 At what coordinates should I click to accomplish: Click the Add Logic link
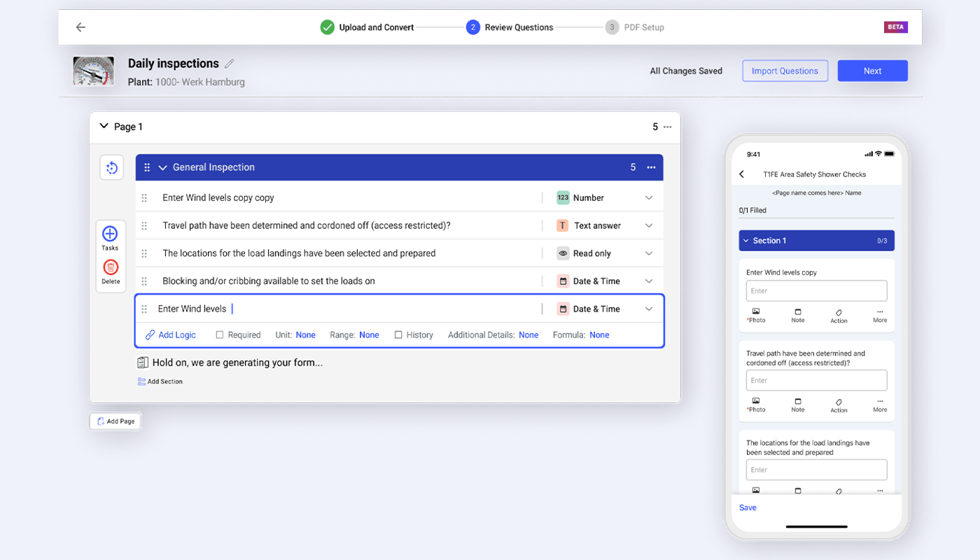[171, 335]
